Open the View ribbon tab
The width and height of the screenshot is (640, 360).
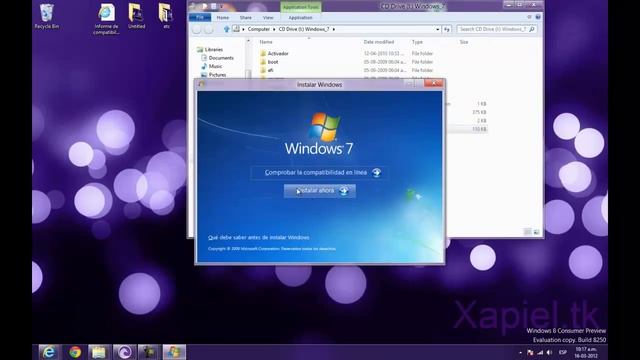(x=268, y=18)
